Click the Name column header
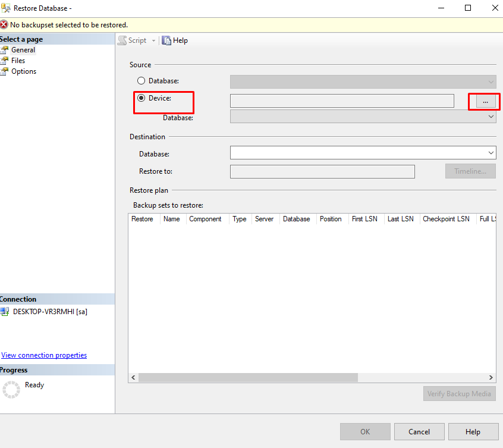This screenshot has width=503, height=448. pos(172,219)
